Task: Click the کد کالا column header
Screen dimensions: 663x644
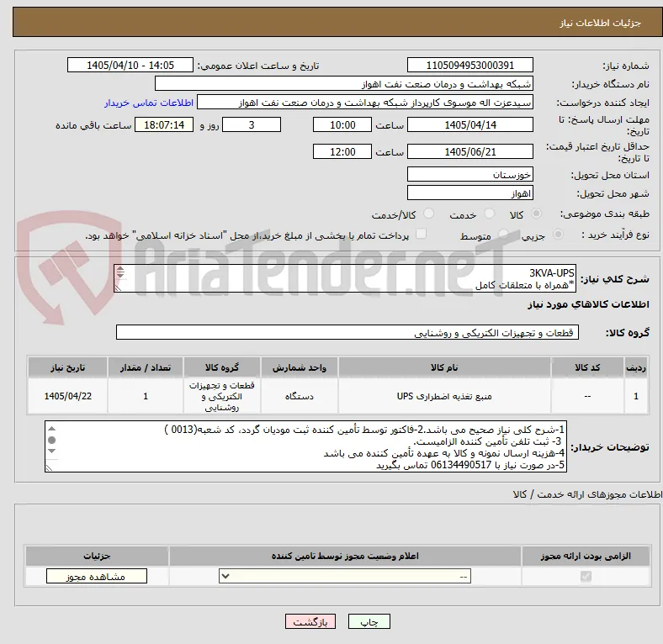Action: [x=587, y=367]
